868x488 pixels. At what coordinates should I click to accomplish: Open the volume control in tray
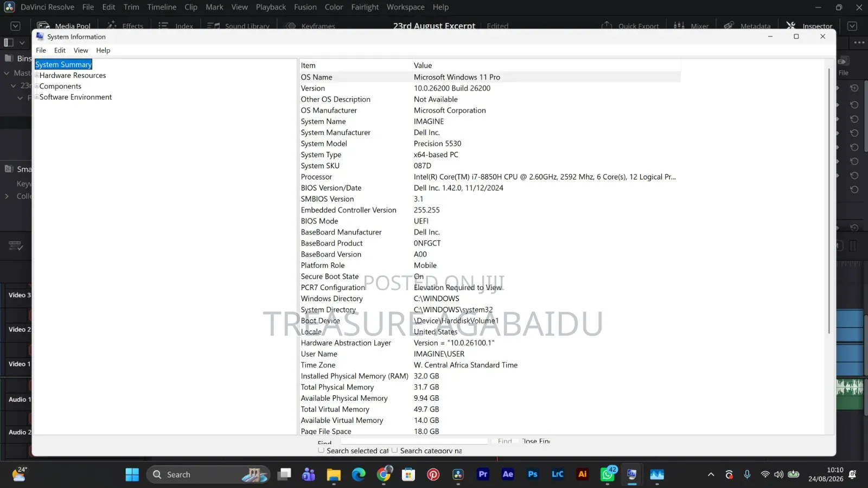point(779,474)
